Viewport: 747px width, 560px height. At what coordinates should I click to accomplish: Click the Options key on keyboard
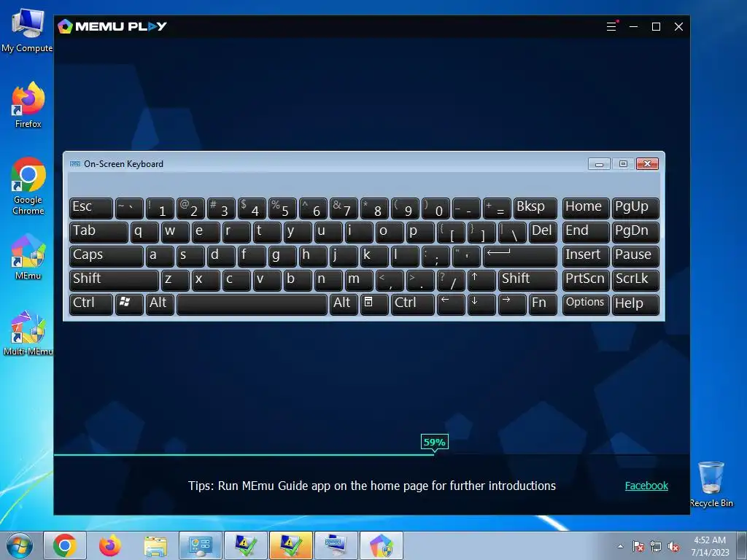point(586,304)
